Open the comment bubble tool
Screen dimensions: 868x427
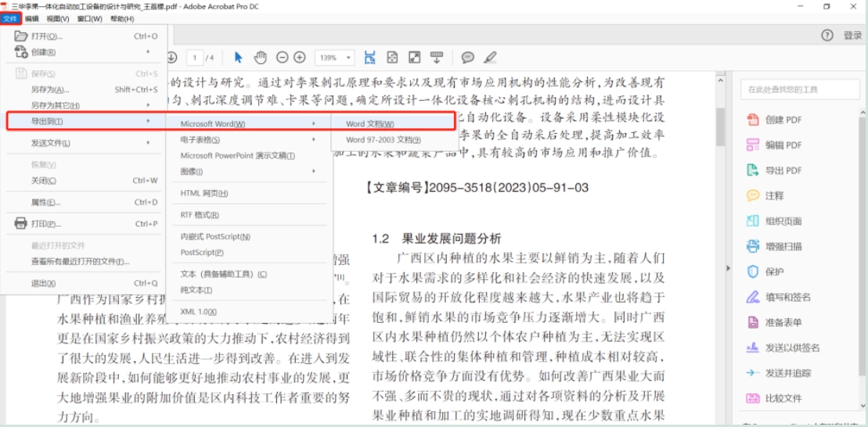point(468,58)
